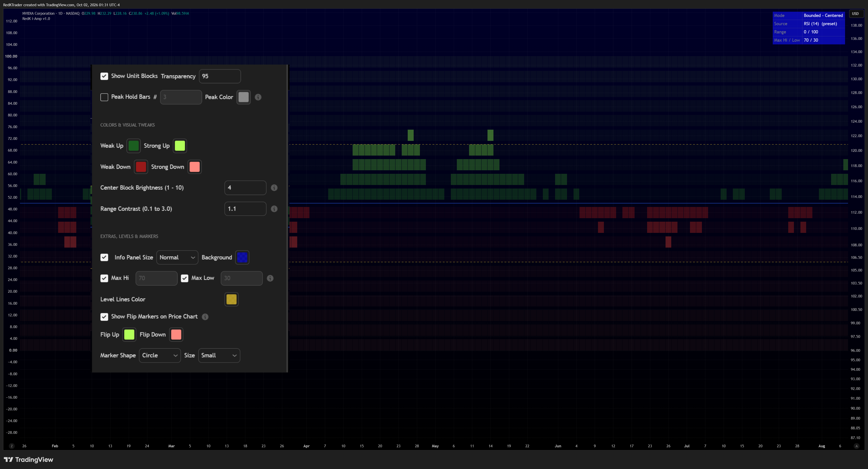Click the Bounded - Centered mode value
The height and width of the screenshot is (469, 868).
(x=823, y=15)
